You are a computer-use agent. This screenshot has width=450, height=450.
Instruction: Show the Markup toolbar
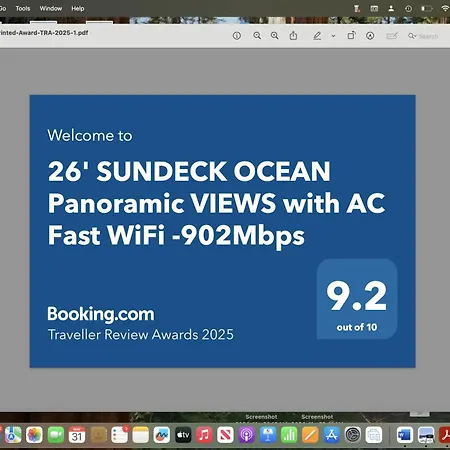point(370,36)
